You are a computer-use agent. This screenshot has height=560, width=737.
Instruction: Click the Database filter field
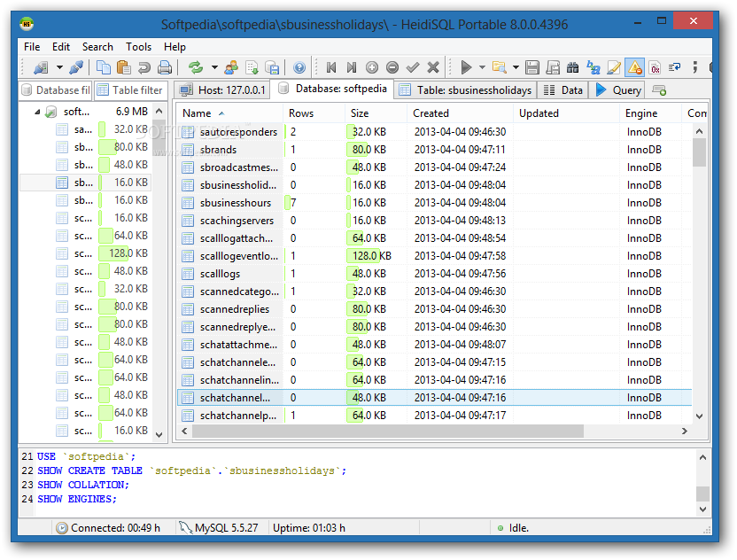[56, 89]
